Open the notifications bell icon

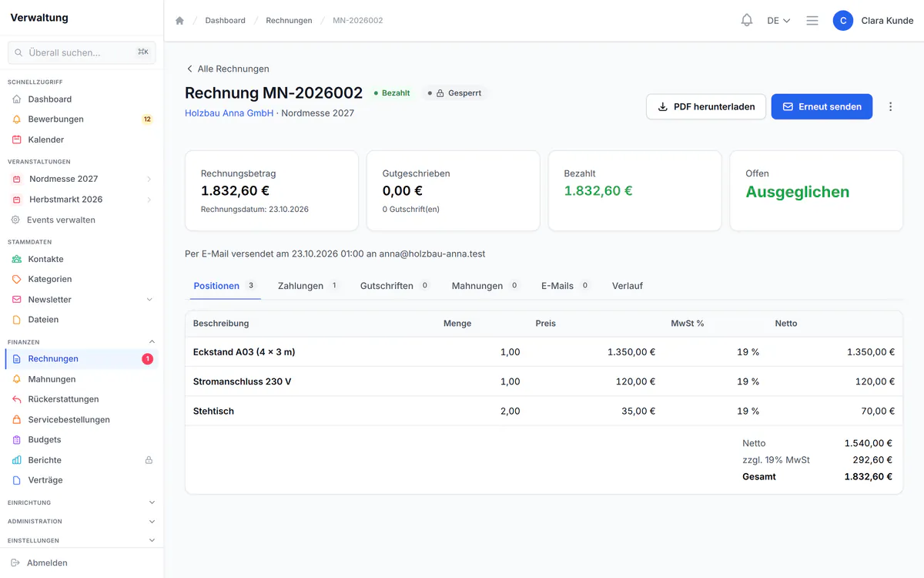(x=746, y=21)
